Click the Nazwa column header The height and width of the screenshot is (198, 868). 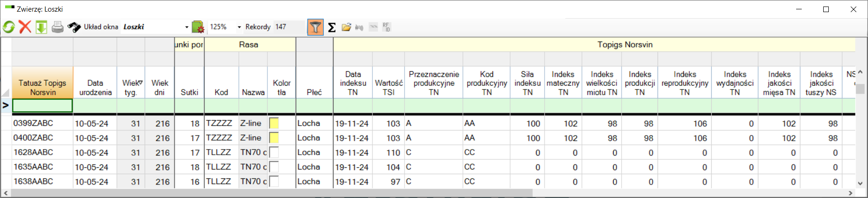[x=253, y=82]
